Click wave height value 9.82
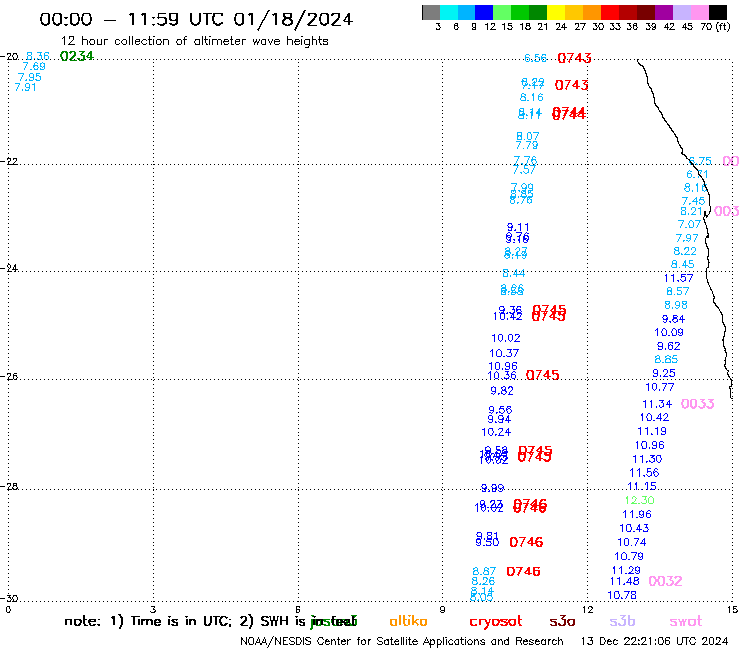 coord(502,391)
